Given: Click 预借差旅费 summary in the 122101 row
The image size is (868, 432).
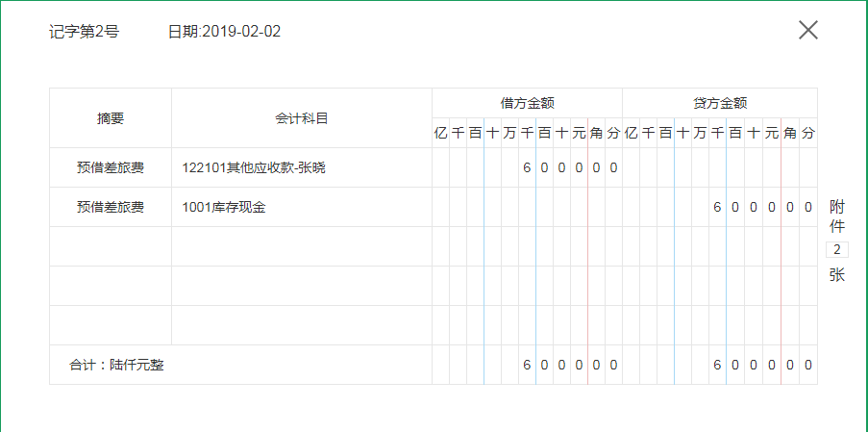Looking at the screenshot, I should point(111,167).
